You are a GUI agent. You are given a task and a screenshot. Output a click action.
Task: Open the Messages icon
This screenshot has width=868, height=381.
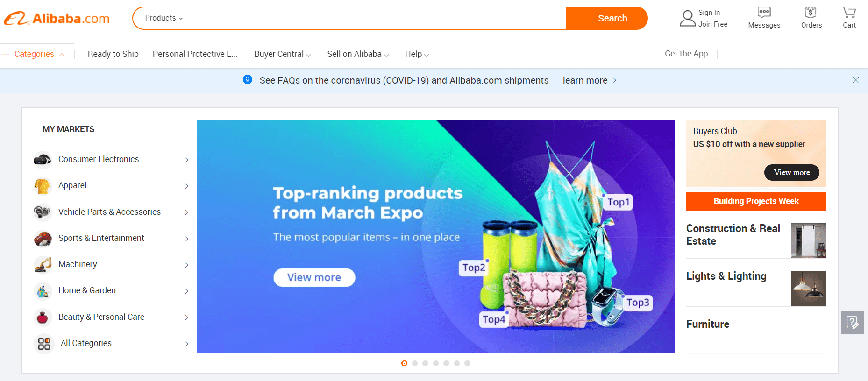click(x=764, y=13)
